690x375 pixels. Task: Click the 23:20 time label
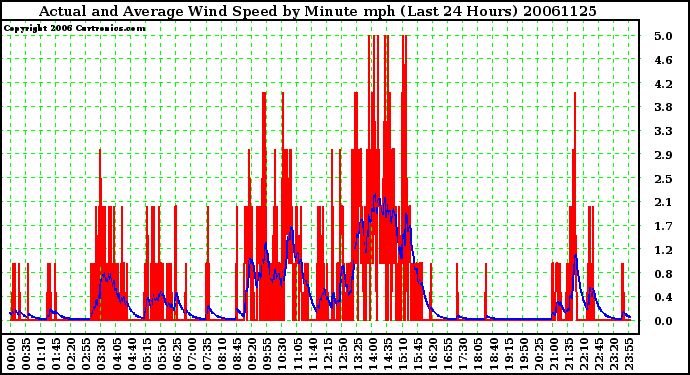coord(613,354)
